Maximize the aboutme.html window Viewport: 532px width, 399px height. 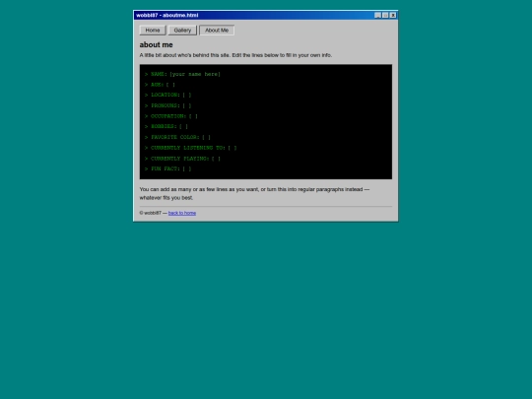pos(385,15)
